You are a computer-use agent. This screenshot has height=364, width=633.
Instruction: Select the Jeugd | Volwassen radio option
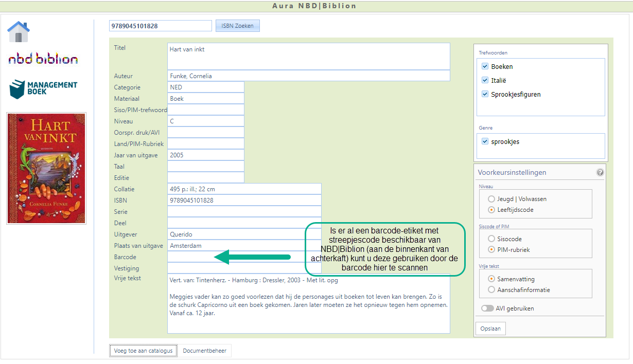490,199
